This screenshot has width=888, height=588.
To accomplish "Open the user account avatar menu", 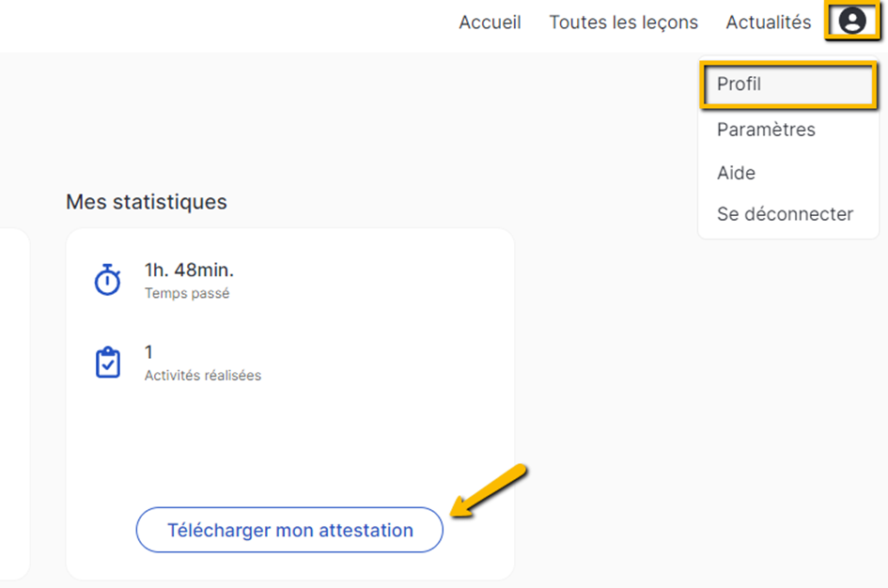I will click(852, 21).
